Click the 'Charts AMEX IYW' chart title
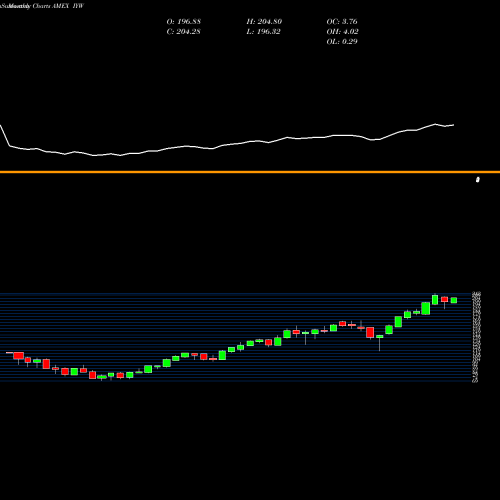Viewport: 500px width, 500px height. (x=58, y=6)
